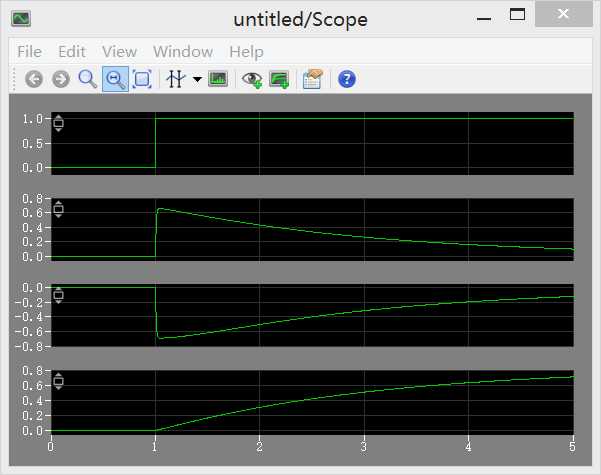This screenshot has height=475, width=601.
Task: Select the Zoom X-axis tool
Action: pos(115,79)
